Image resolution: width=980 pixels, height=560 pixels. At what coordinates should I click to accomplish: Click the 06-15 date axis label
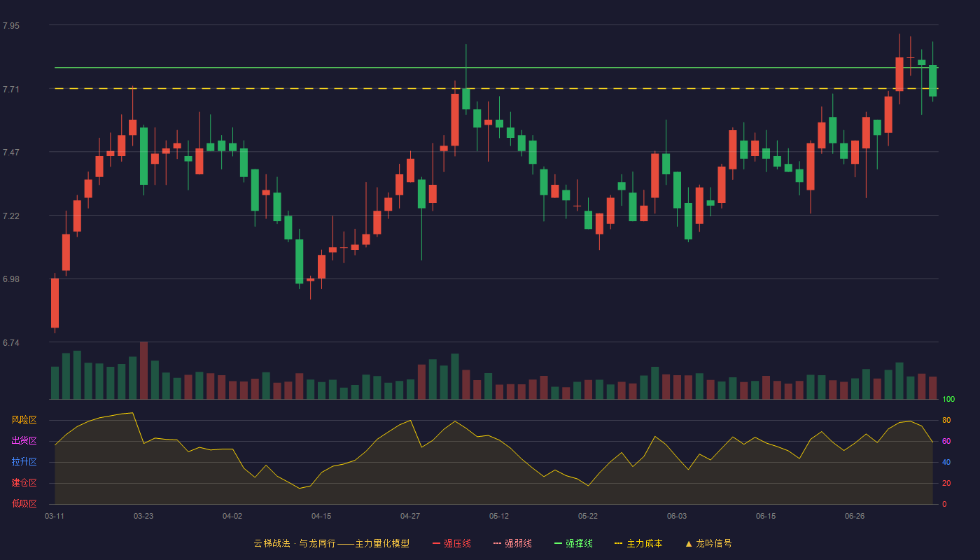[x=766, y=516]
